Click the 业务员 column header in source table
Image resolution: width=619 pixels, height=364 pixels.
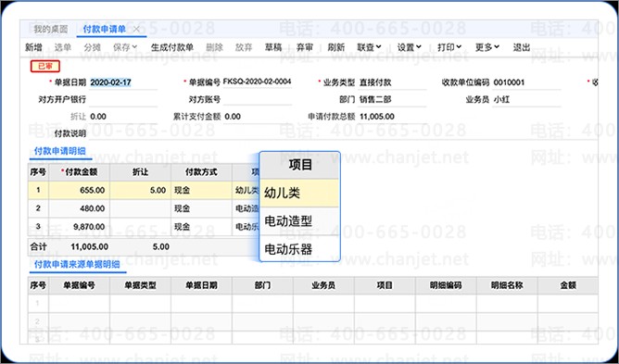point(323,285)
